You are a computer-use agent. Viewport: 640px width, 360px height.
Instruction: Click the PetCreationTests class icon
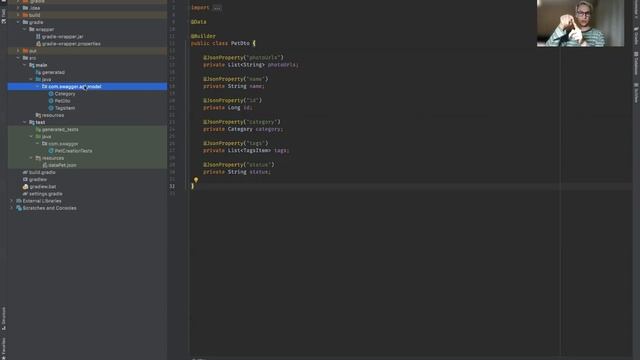(x=51, y=151)
